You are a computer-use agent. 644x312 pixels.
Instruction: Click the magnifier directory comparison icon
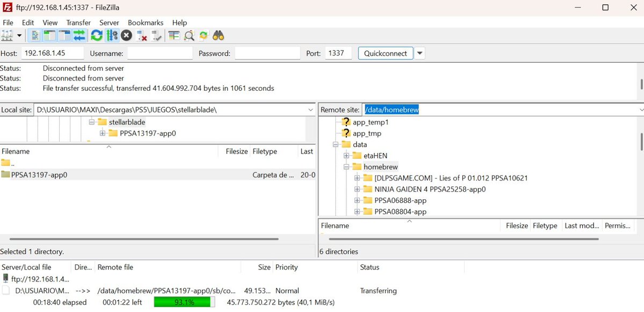click(189, 36)
